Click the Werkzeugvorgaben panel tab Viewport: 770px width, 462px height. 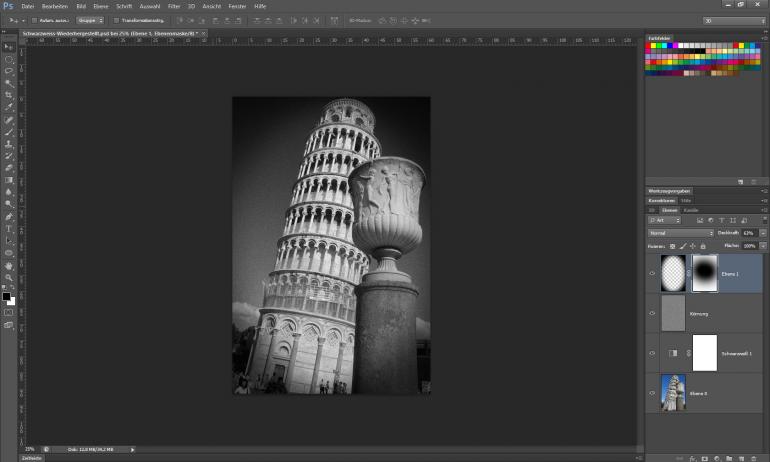tap(669, 191)
